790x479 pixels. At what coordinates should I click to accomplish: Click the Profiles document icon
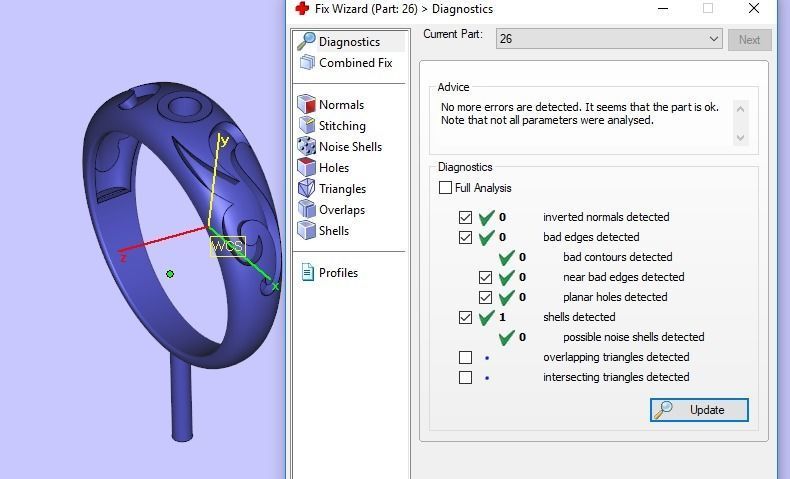[x=307, y=272]
